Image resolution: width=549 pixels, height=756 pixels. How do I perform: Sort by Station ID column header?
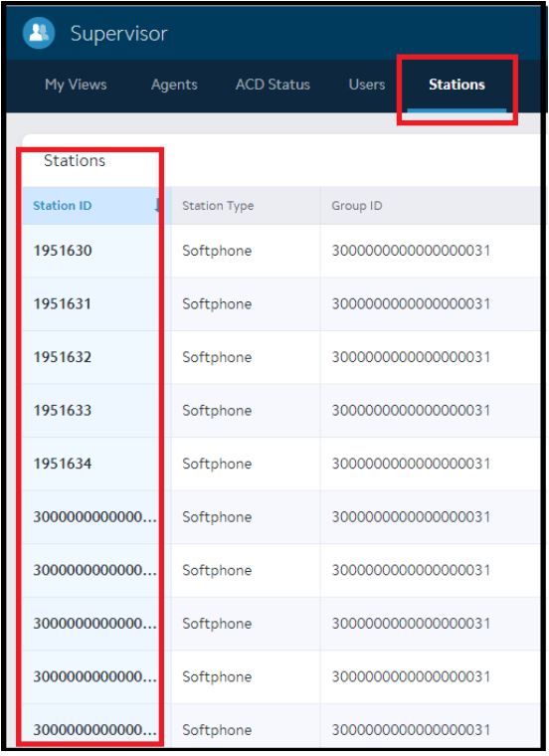[63, 205]
